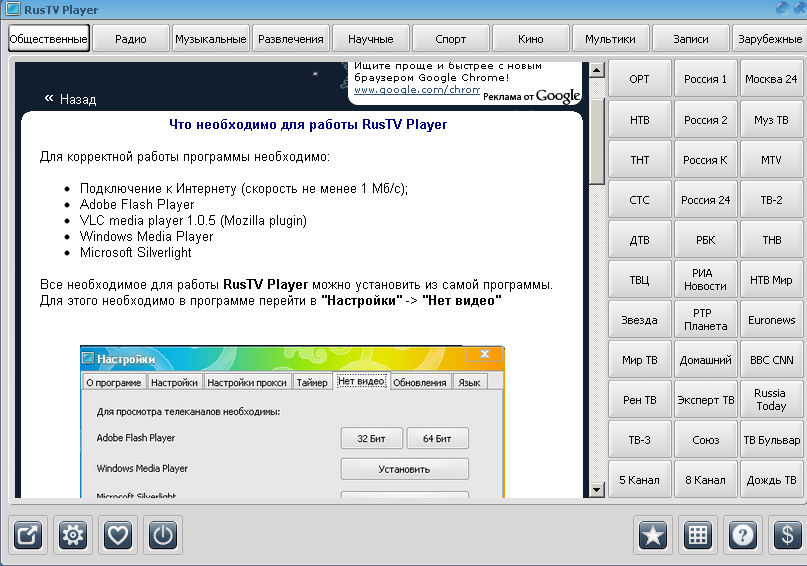Click the 'Что необходимо для работы RusTV Player' heading
Screen dimensions: 807x566
click(308, 125)
